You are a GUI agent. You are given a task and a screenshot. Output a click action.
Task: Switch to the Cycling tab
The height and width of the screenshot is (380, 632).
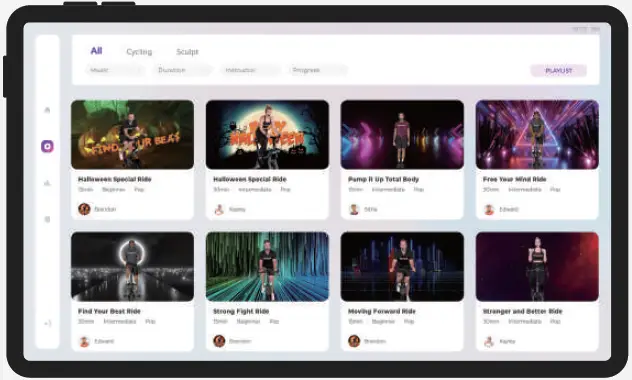(139, 52)
